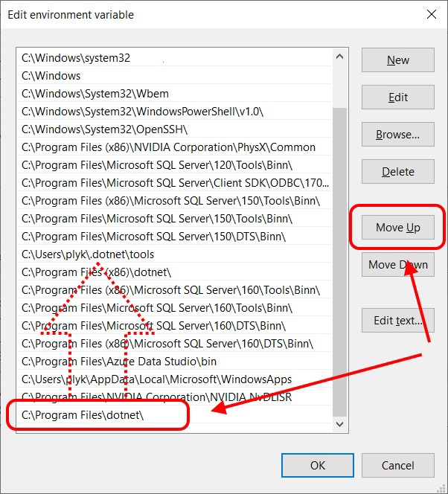Screen dimensions: 448x494
Task: Select the C:\Program Files (x86)\dotnet\ entry
Action: pos(175,272)
